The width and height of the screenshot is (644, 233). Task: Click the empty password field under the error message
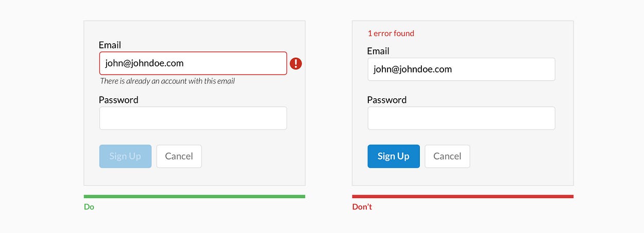coord(193,118)
